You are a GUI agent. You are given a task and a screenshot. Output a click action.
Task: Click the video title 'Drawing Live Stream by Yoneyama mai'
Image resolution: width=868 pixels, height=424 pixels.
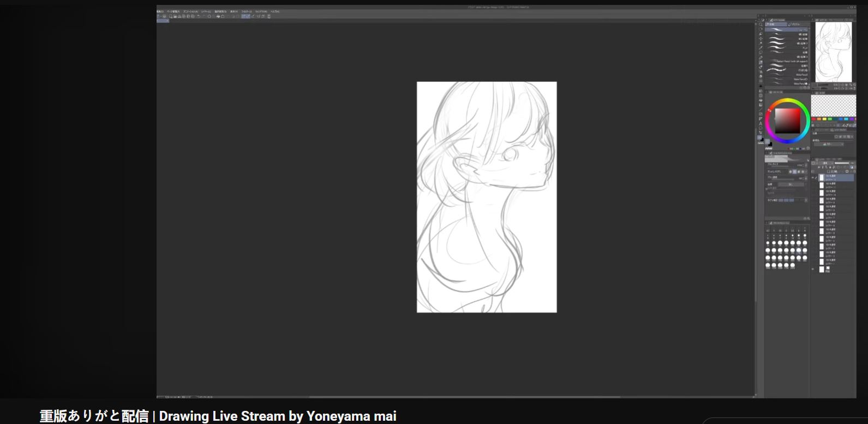coord(278,416)
